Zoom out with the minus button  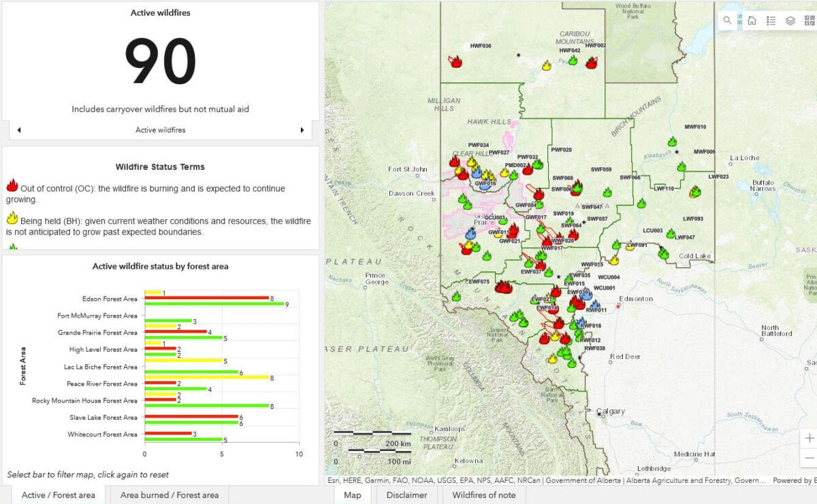tap(809, 458)
